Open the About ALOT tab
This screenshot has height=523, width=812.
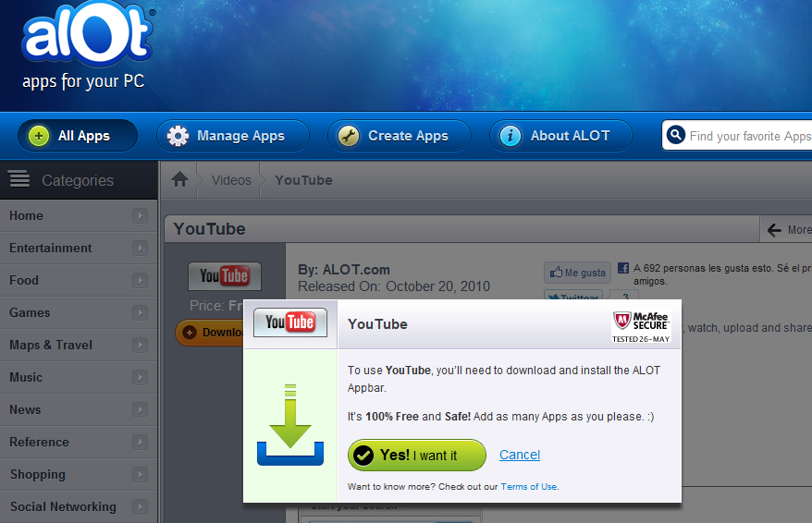[560, 136]
